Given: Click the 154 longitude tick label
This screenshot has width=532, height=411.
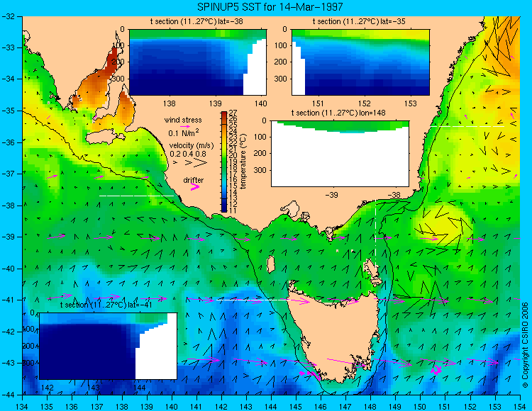Looking at the screenshot, I should 520,407.
